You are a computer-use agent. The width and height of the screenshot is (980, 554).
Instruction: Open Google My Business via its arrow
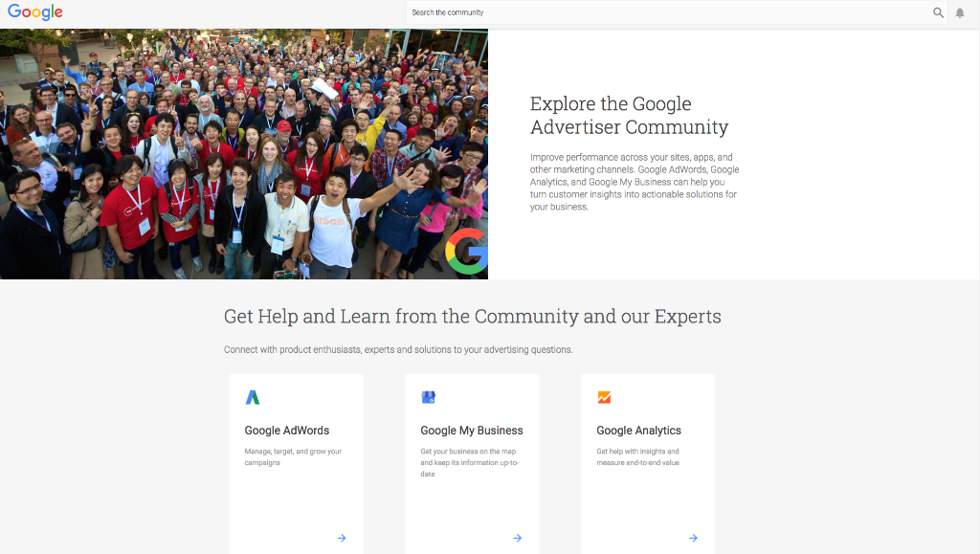pos(518,538)
